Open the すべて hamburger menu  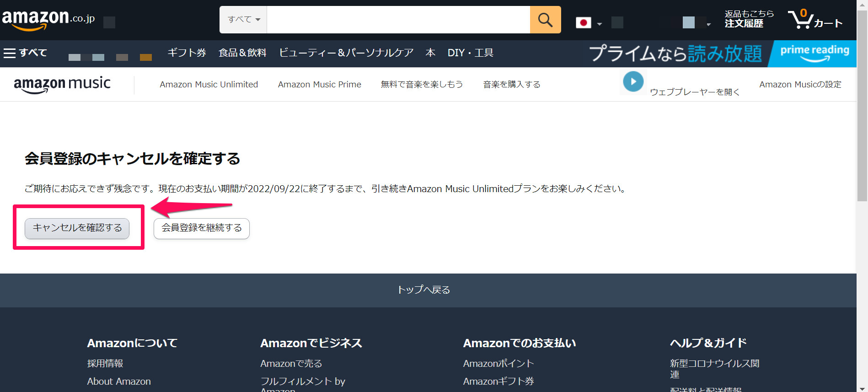tap(25, 53)
